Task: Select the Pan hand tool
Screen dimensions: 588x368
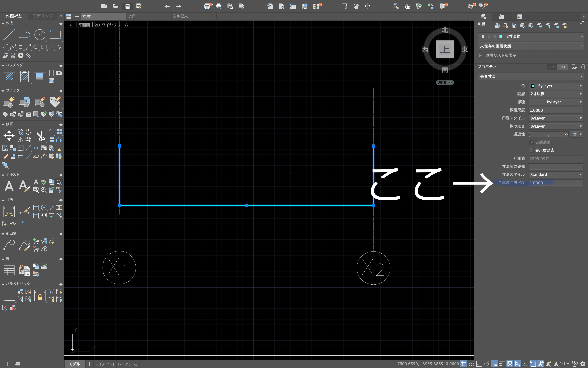Action: [x=356, y=6]
